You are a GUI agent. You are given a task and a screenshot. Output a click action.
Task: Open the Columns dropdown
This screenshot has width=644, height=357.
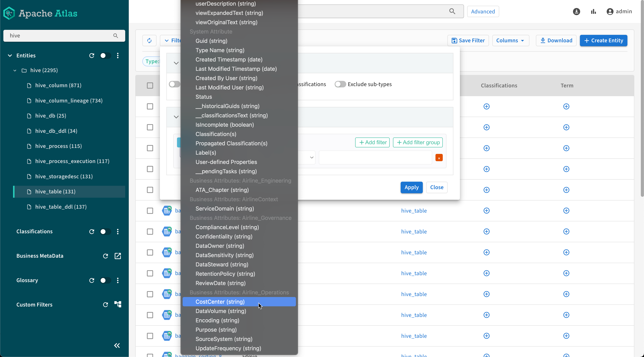click(x=510, y=40)
